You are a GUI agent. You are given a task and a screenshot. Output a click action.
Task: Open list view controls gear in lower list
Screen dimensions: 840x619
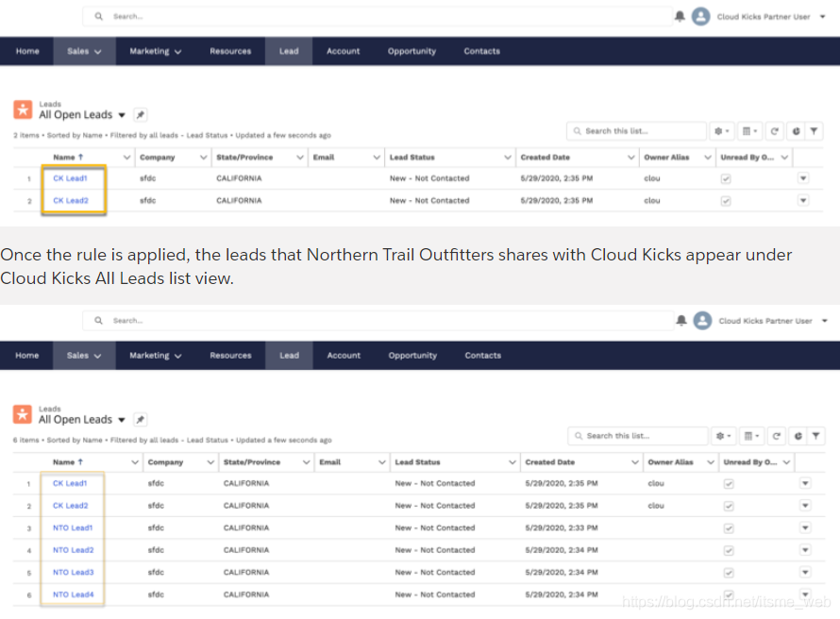click(x=723, y=436)
